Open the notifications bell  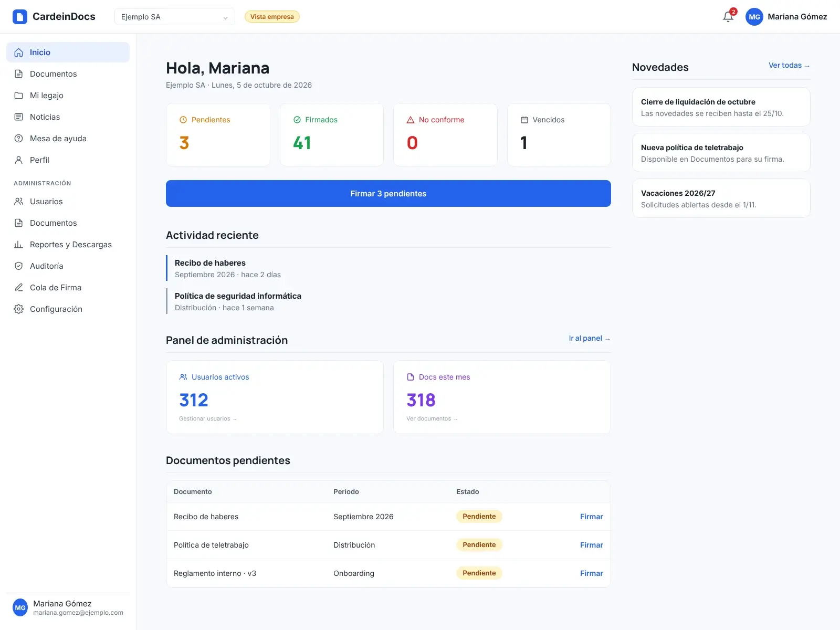tap(728, 17)
